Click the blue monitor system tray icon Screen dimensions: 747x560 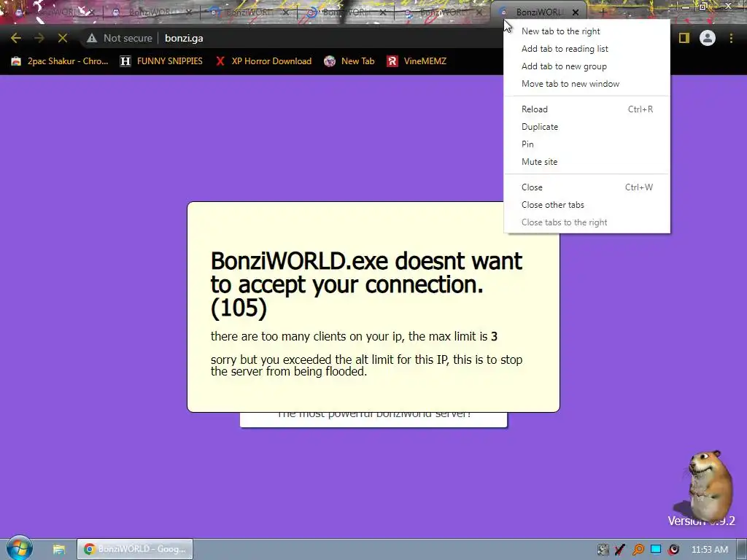coord(656,550)
